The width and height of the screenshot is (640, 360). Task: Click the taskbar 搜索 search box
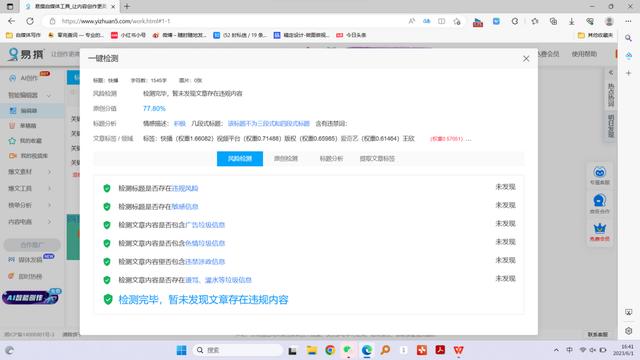click(x=238, y=350)
